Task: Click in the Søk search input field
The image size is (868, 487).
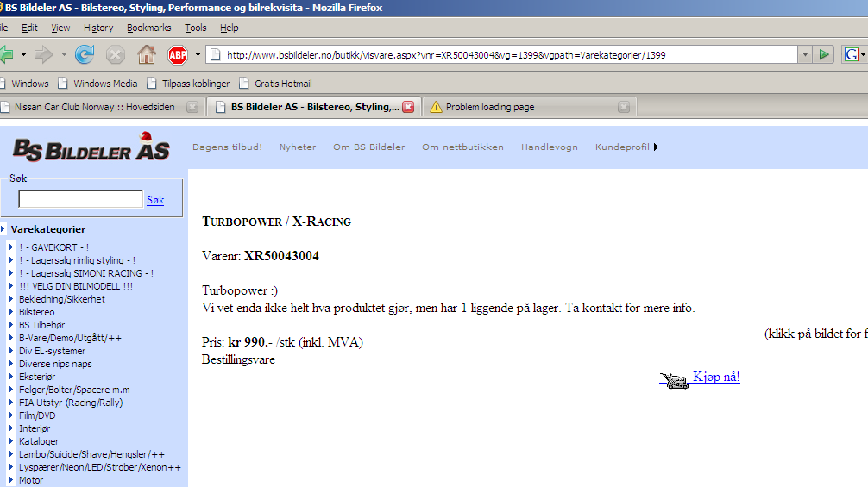Action: [81, 199]
